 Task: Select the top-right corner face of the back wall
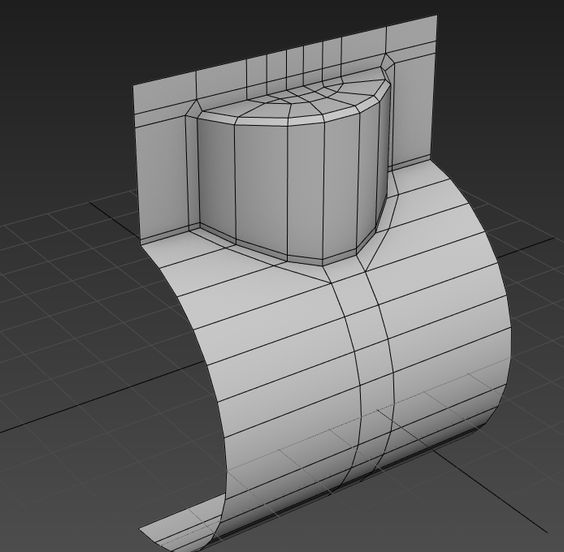[x=411, y=31]
